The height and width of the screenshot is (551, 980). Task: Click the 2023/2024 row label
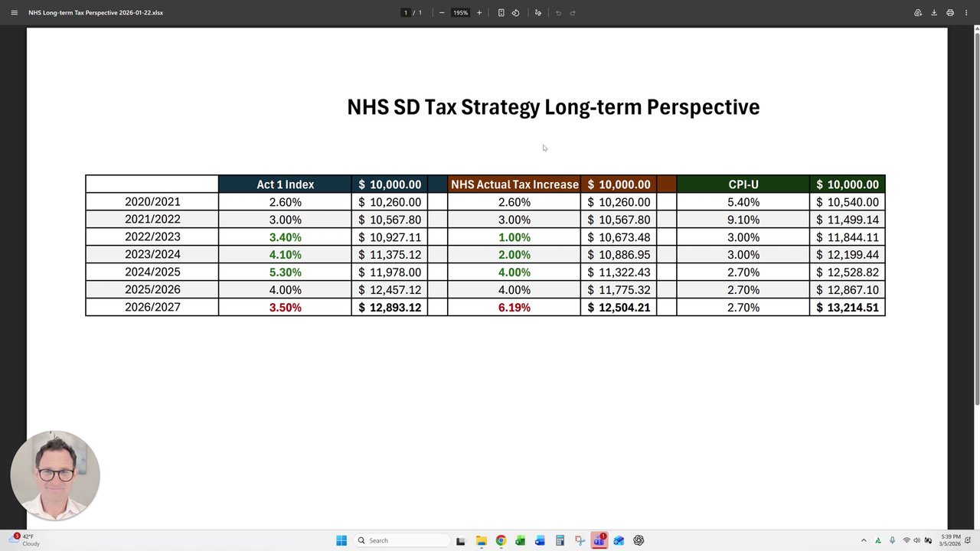click(x=152, y=254)
